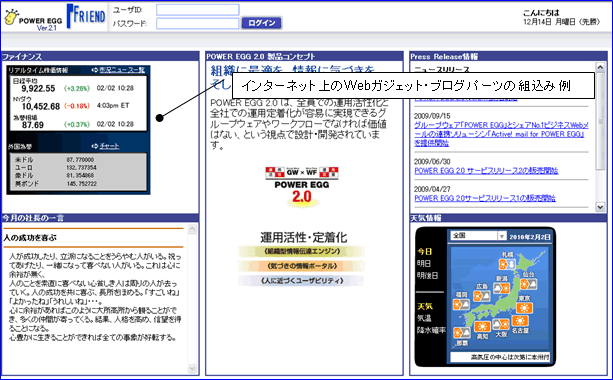Click the Sapporo weather icon on the map

(507, 264)
